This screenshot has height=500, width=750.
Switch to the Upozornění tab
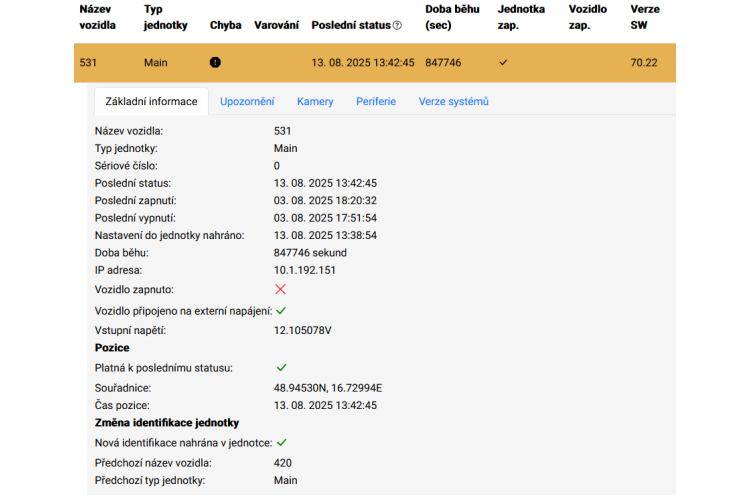247,101
